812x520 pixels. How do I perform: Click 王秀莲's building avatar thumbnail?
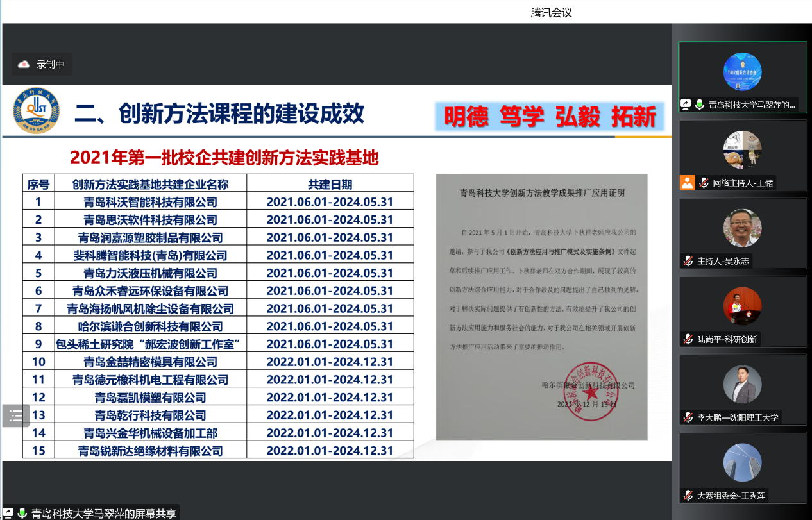(x=742, y=463)
